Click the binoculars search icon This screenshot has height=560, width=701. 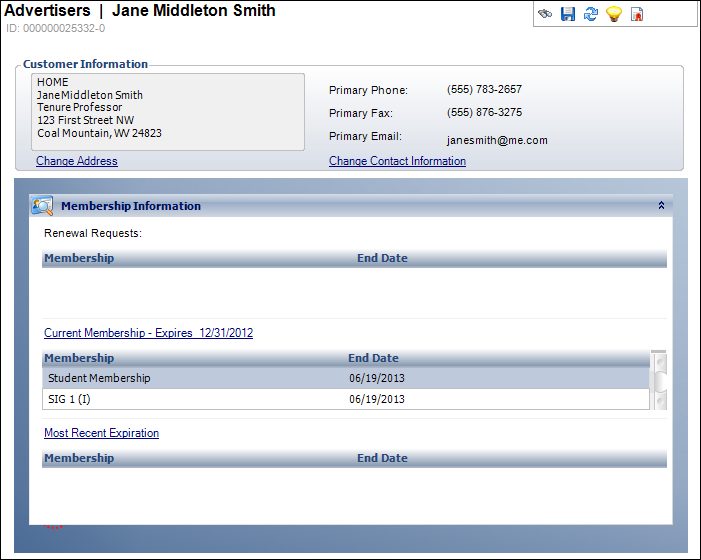pyautogui.click(x=545, y=14)
